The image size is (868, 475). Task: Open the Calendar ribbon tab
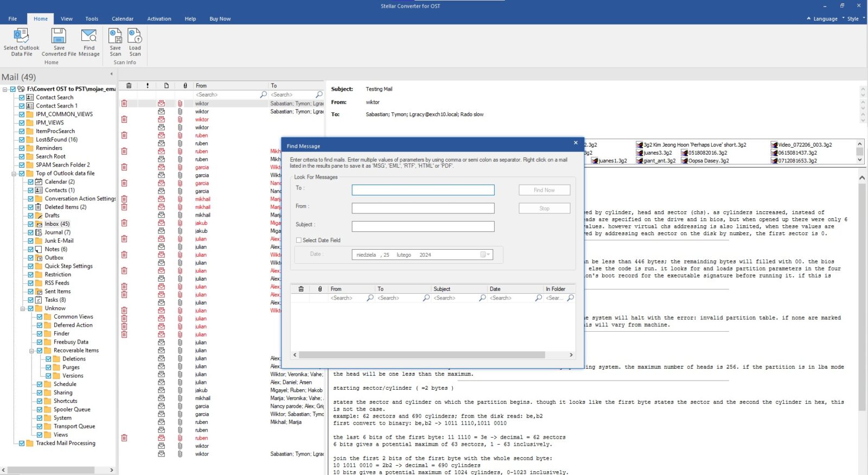(x=122, y=19)
